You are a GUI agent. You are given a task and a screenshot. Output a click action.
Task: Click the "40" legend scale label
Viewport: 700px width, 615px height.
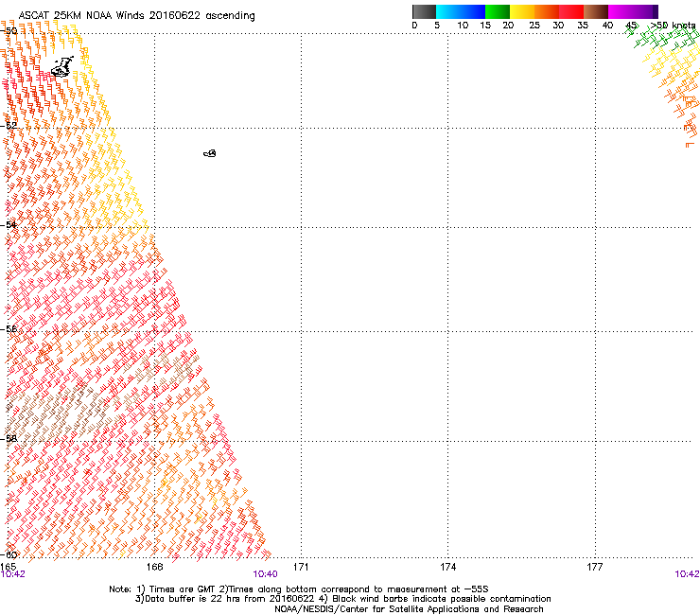(x=607, y=26)
